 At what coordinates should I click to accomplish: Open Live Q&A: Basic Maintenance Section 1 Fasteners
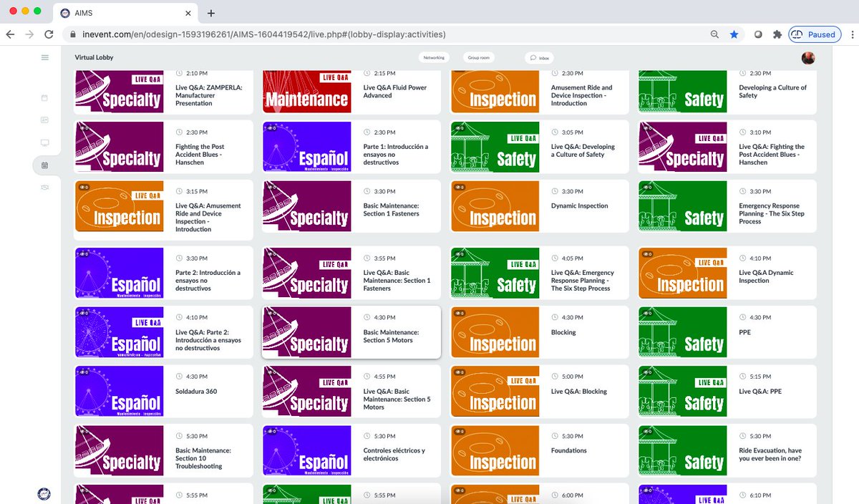click(351, 273)
